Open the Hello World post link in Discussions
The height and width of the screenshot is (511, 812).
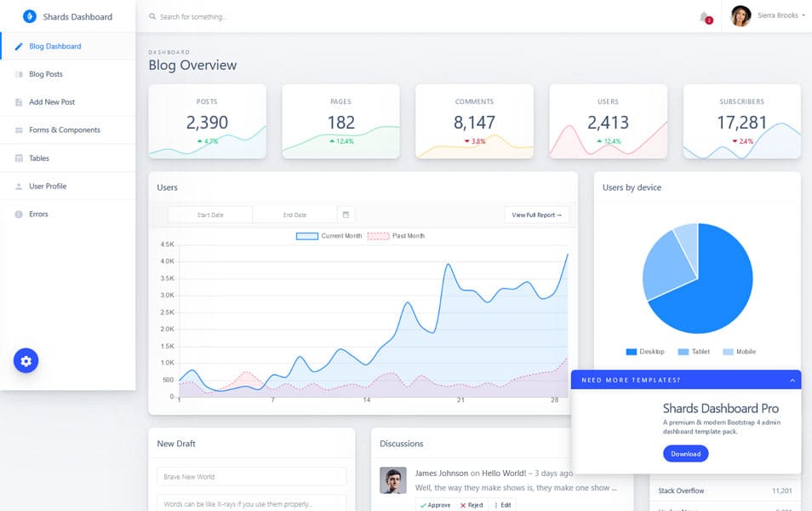click(x=502, y=473)
